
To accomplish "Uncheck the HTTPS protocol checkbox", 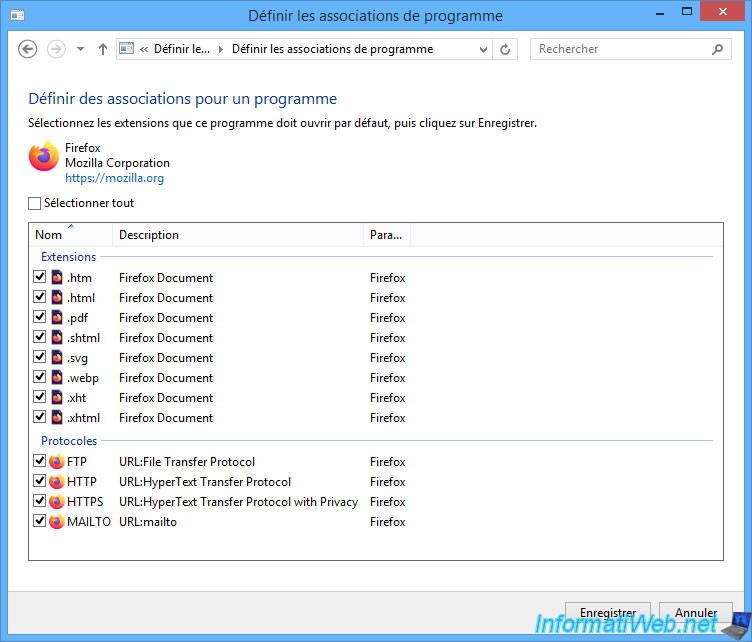I will (x=40, y=501).
